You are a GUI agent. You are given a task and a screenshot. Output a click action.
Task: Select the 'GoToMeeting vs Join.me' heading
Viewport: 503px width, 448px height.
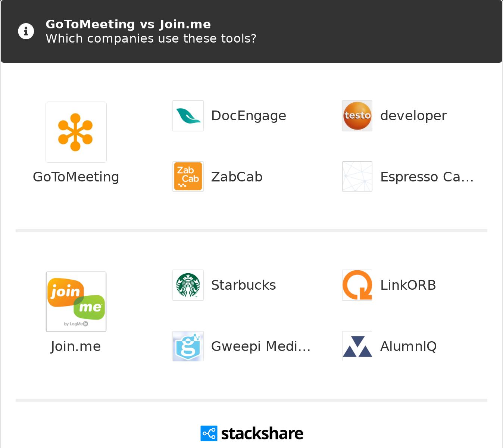tap(128, 24)
